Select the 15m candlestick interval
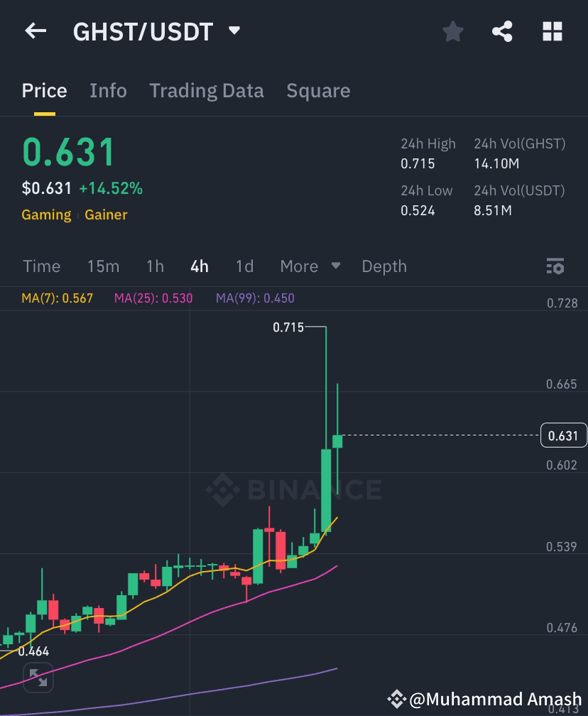Image resolution: width=588 pixels, height=716 pixels. coord(104,266)
